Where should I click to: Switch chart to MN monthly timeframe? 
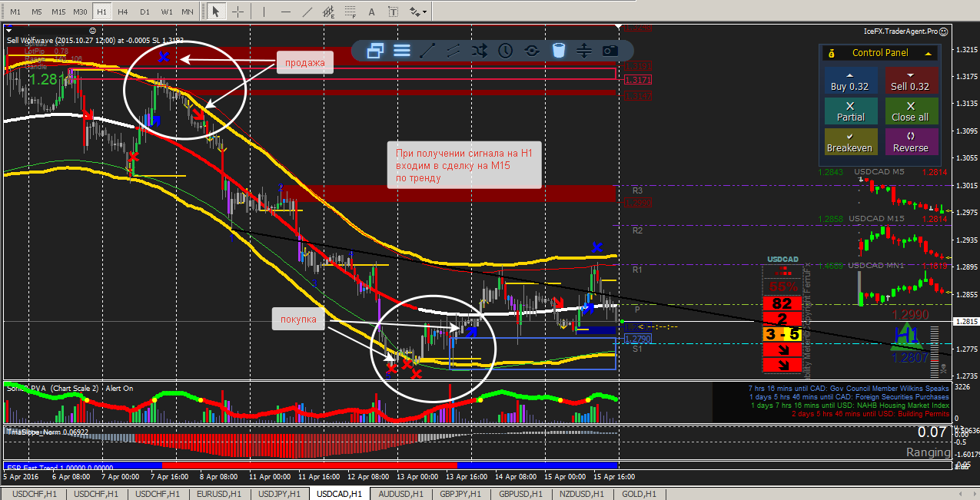188,12
